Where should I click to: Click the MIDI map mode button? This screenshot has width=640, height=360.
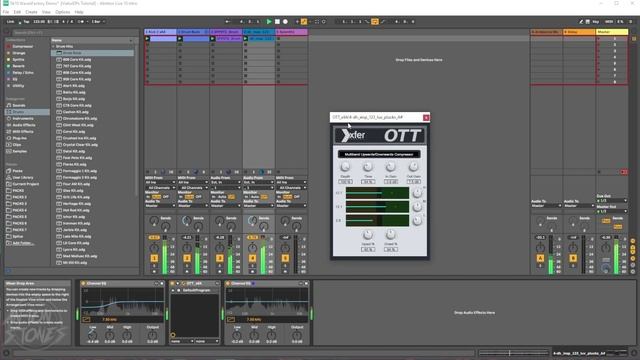click(x=609, y=22)
